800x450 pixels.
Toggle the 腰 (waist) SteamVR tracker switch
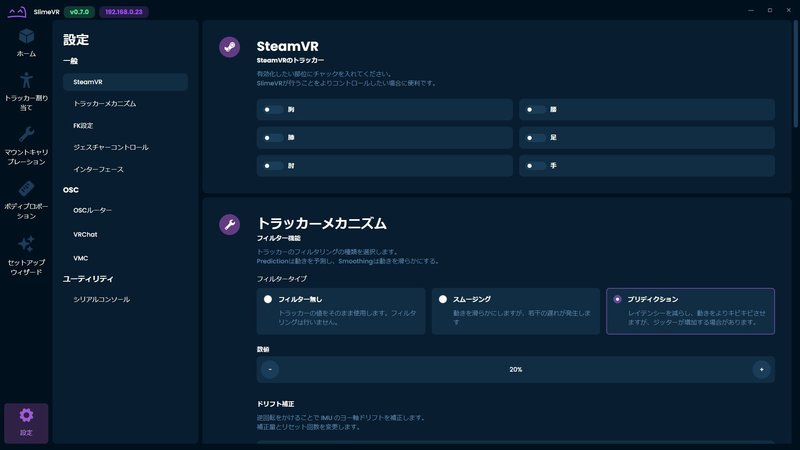click(x=535, y=110)
